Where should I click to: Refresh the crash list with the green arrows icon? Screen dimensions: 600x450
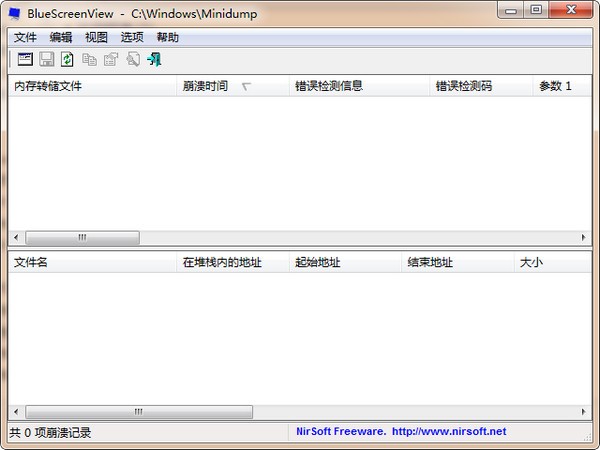pos(67,60)
